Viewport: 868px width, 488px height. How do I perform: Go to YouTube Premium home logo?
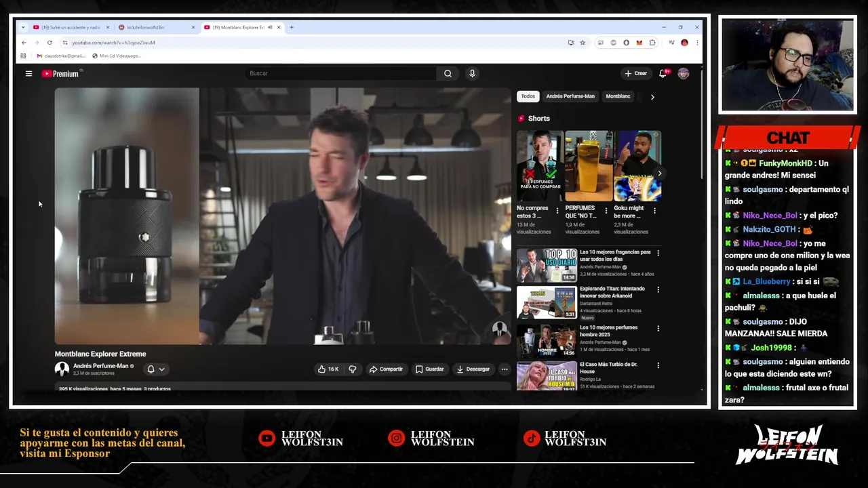(61, 73)
